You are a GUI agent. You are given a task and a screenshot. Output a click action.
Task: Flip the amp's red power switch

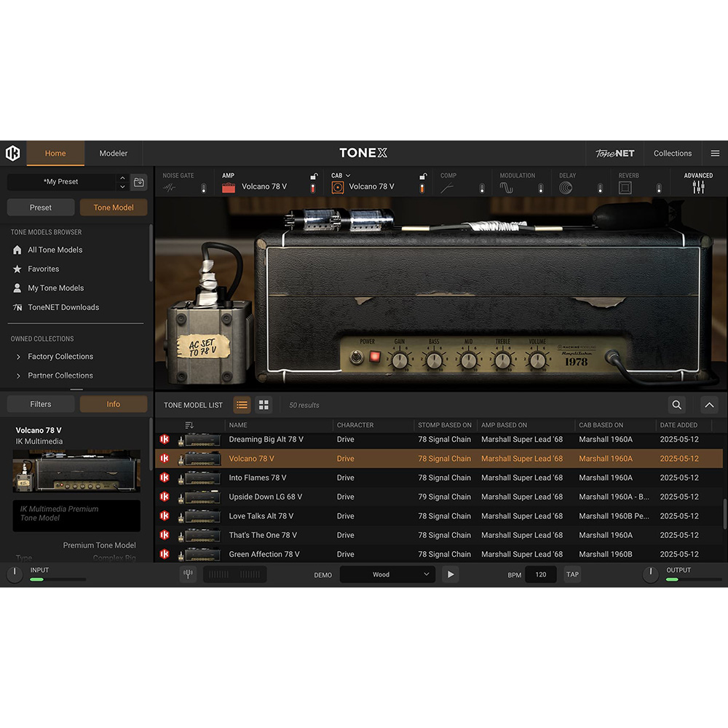click(x=376, y=357)
